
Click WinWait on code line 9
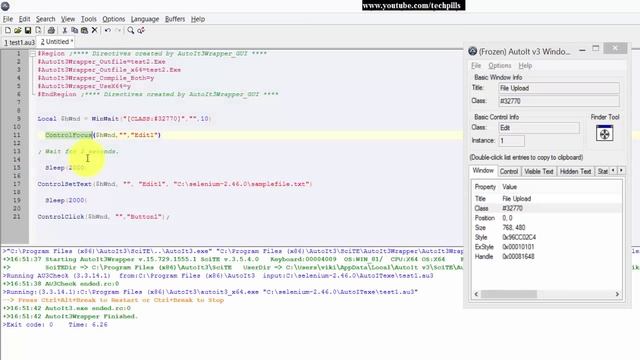tap(105, 119)
